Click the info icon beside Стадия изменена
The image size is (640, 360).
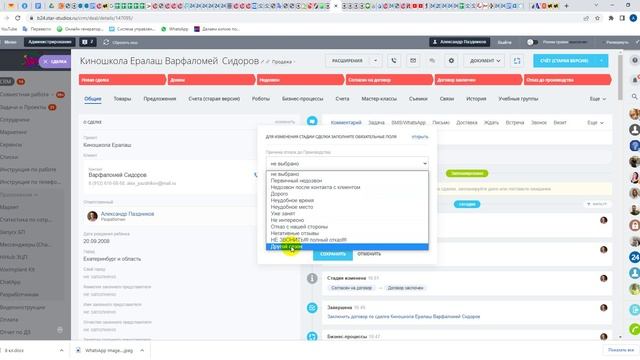pos(312,278)
